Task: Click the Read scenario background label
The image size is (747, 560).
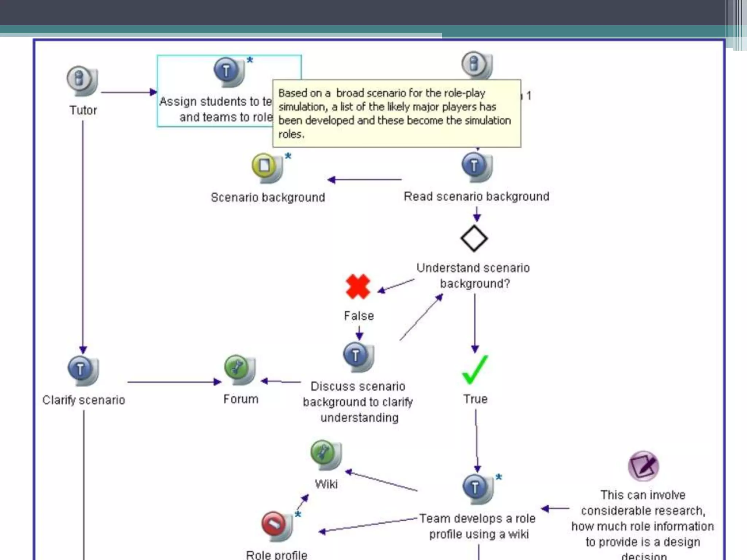Action: point(476,197)
